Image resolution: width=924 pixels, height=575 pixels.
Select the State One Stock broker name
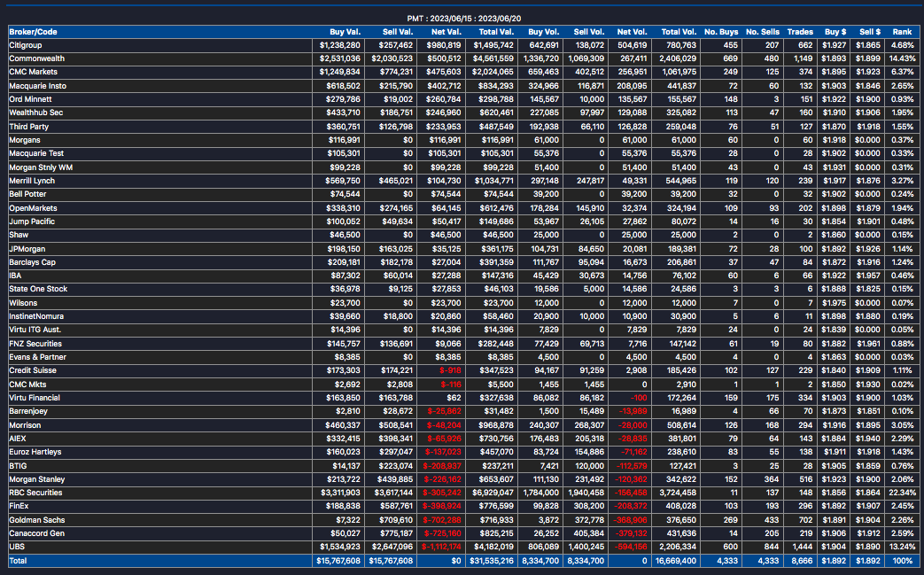[x=38, y=289]
